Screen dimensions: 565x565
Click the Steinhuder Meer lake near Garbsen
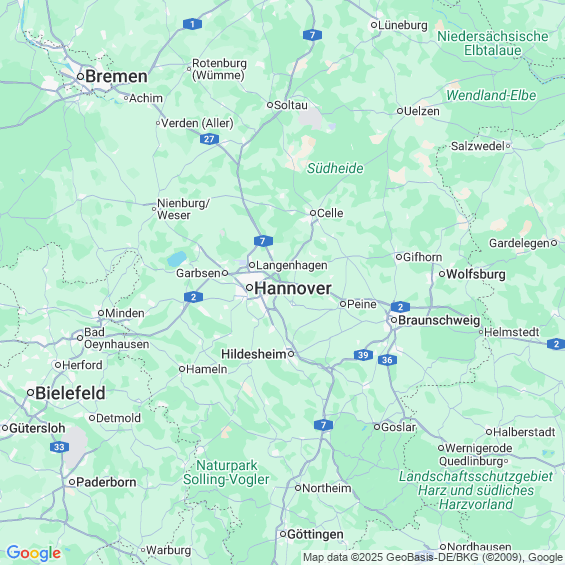click(177, 259)
